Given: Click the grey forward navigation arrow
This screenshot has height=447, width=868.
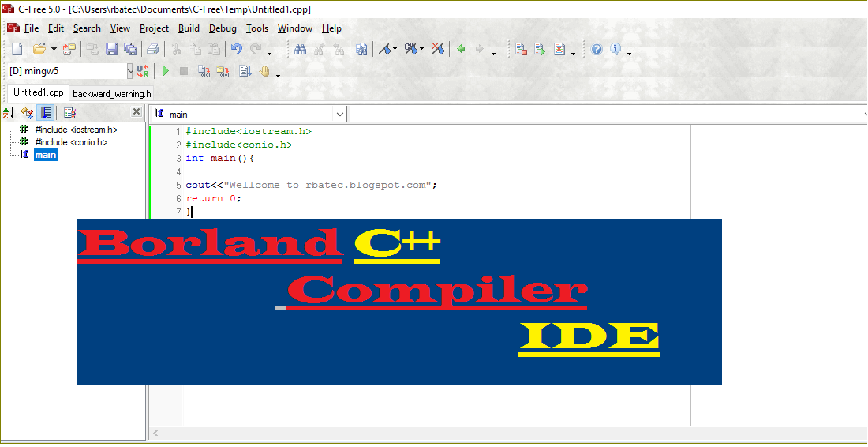Looking at the screenshot, I should point(480,49).
